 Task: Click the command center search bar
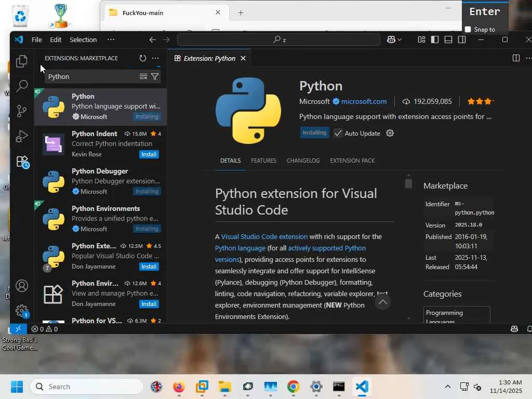click(x=278, y=39)
